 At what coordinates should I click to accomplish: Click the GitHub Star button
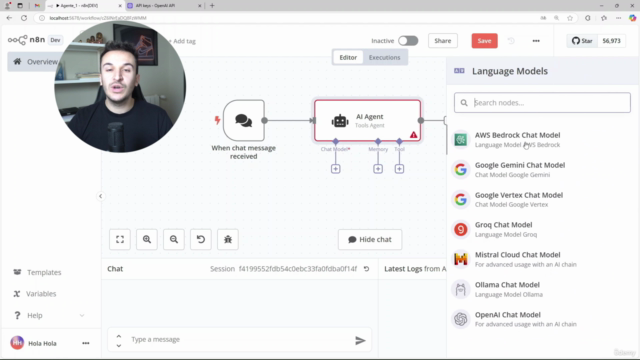582,41
